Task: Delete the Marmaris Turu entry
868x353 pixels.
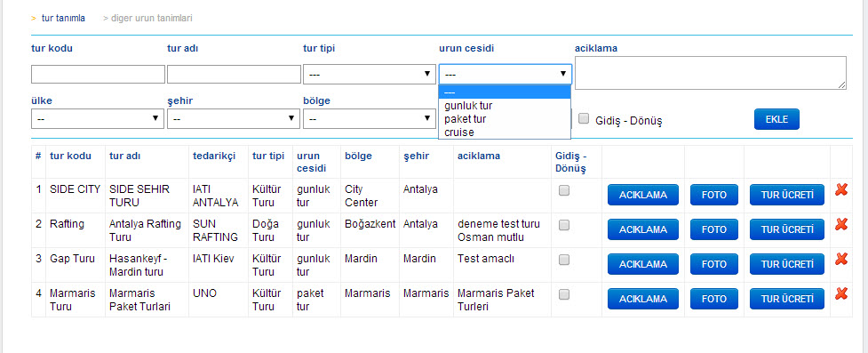Action: click(x=840, y=293)
